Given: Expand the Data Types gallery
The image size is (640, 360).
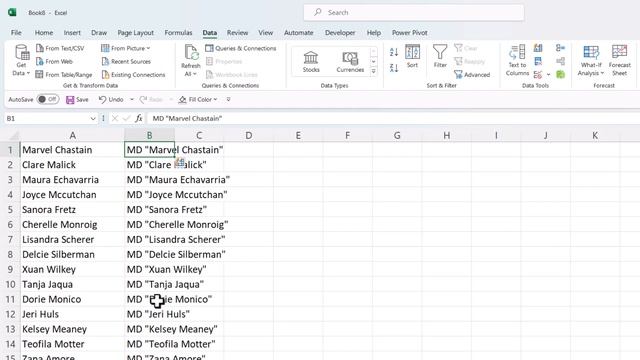Looking at the screenshot, I should click(373, 71).
